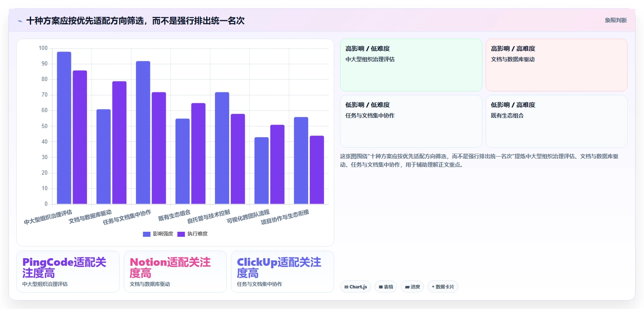
Task: Click the 影响强度 bar for 自托管与技术控制
Action: [x=222, y=148]
